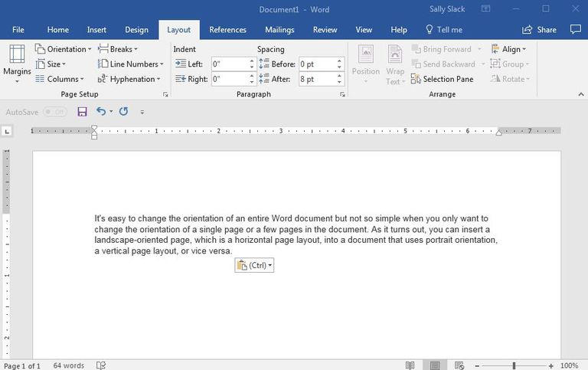Click the Wrap Text button

[x=395, y=64]
